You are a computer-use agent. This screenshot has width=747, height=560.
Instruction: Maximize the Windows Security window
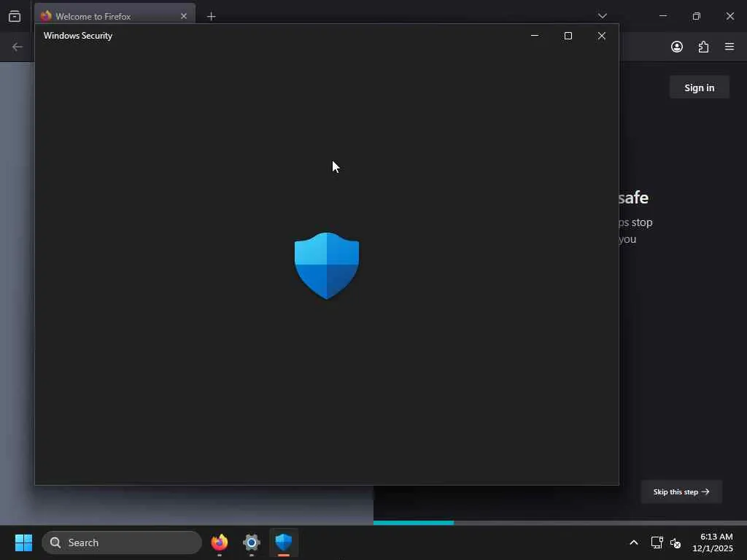click(568, 36)
